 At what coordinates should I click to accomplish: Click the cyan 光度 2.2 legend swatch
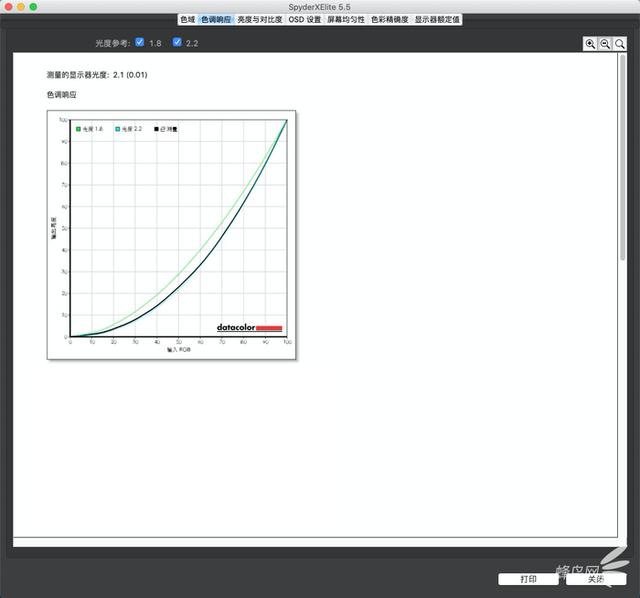tap(118, 129)
